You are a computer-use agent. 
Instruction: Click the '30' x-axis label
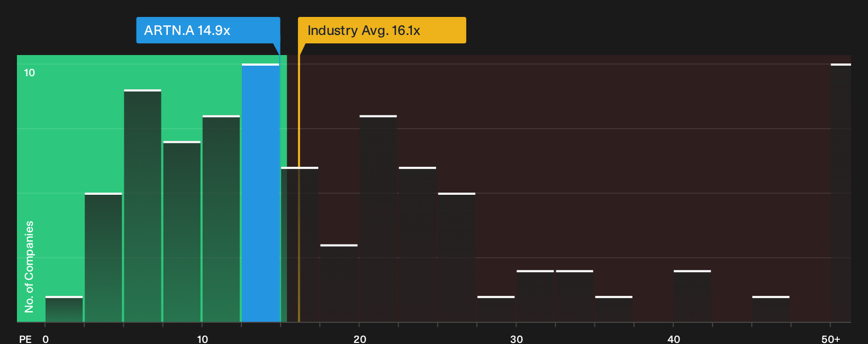517,339
